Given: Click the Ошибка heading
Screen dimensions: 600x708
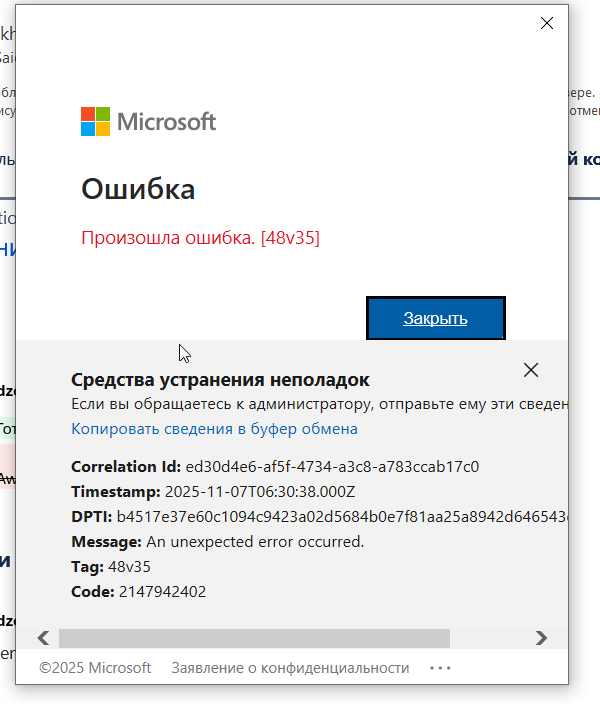Looking at the screenshot, I should point(138,189).
